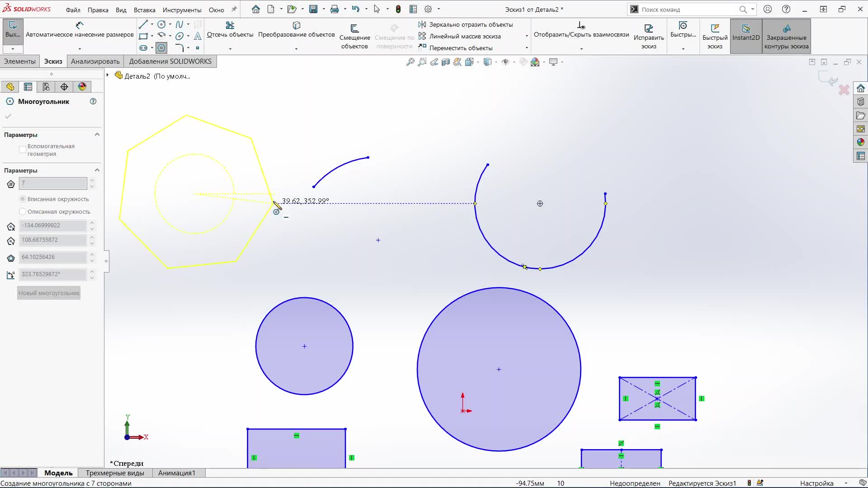The image size is (868, 488).
Task: Select the Вписанная окружность radio button
Action: [23, 199]
